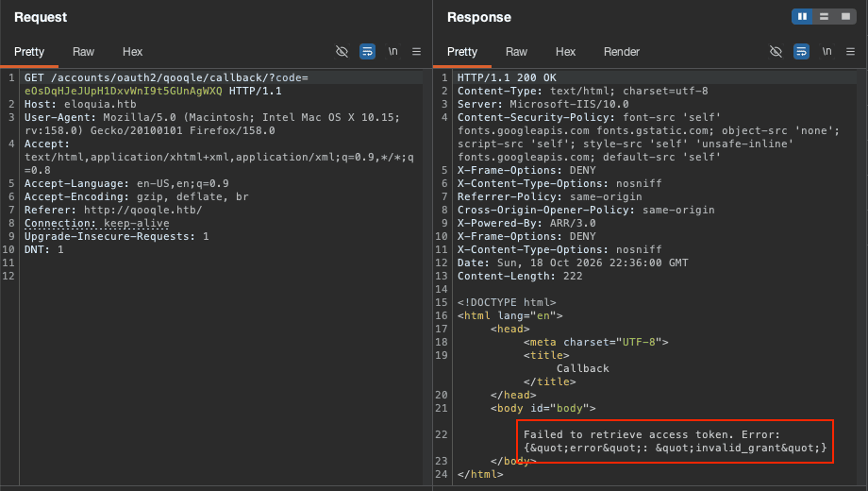Switch Request view to Pretty tab
868x491 pixels.
[29, 52]
